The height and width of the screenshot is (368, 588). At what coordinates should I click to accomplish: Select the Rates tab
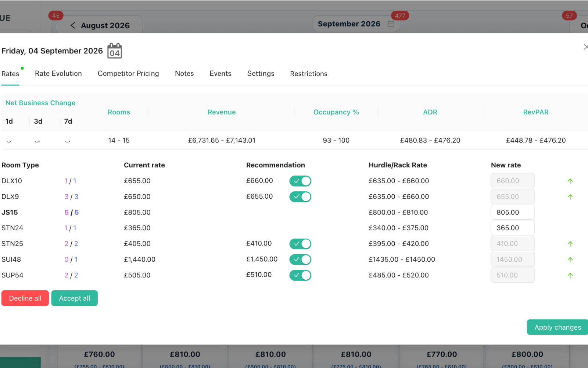pos(10,74)
